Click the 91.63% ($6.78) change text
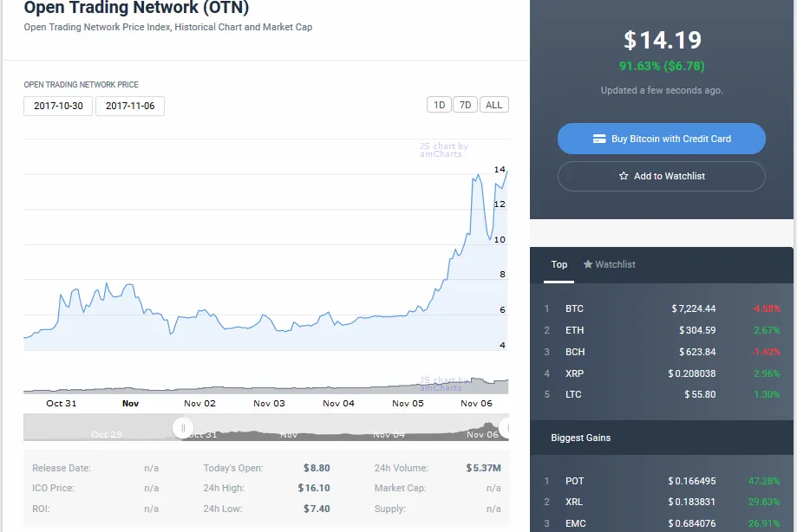This screenshot has width=797, height=532. tap(662, 66)
